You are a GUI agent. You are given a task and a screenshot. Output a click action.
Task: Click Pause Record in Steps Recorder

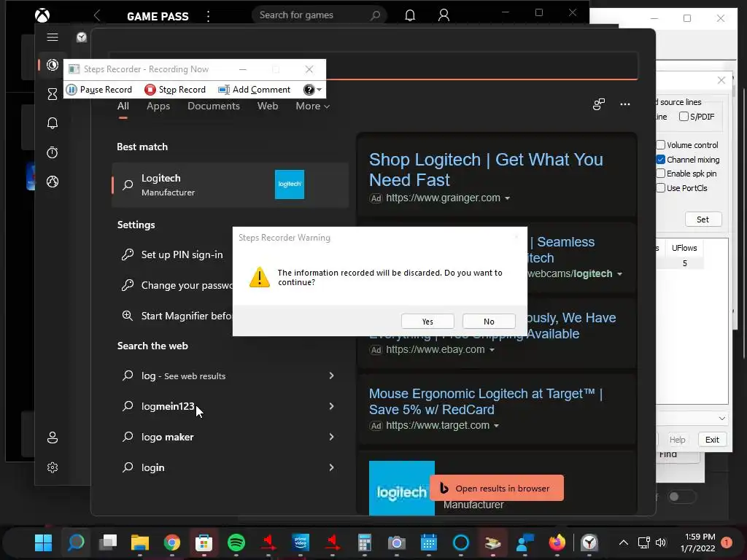tap(99, 90)
